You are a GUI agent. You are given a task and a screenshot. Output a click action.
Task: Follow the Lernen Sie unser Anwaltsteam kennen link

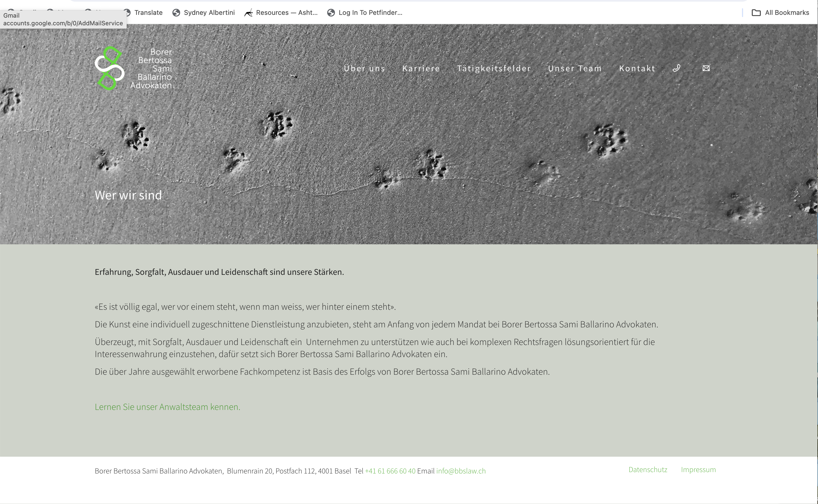(x=167, y=407)
